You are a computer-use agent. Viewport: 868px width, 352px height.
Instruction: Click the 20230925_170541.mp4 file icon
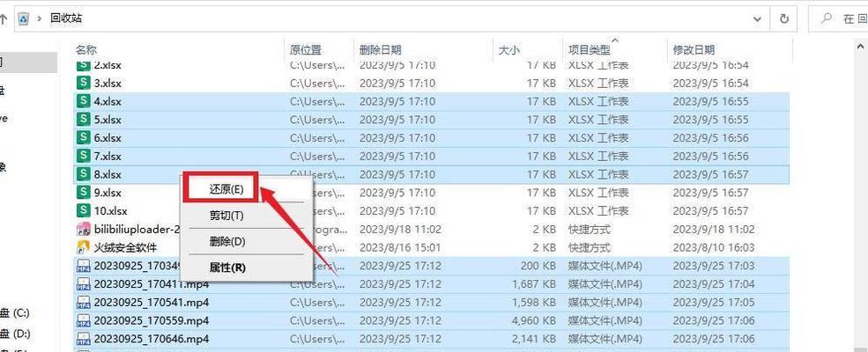84,302
